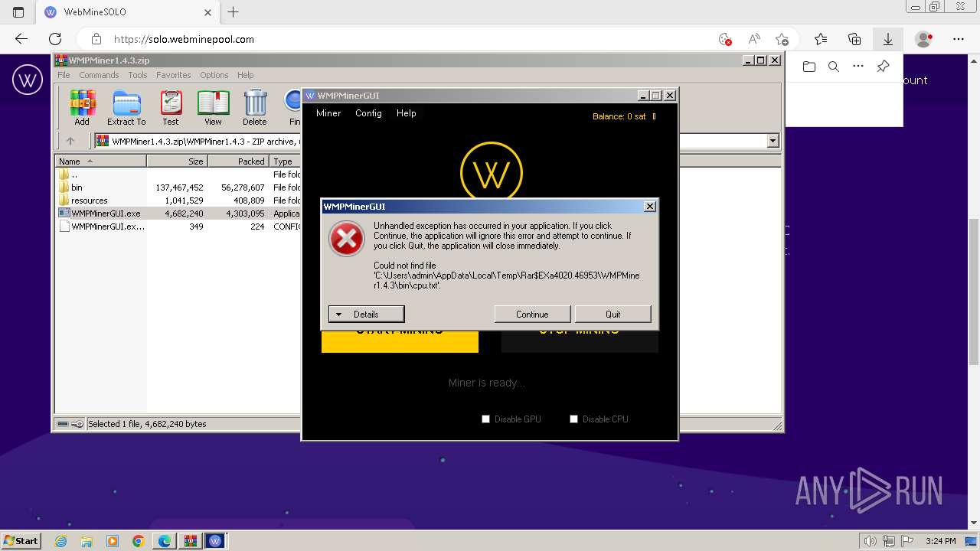Click Extract To icon in WinRAR
The image size is (980, 551).
pyautogui.click(x=126, y=108)
